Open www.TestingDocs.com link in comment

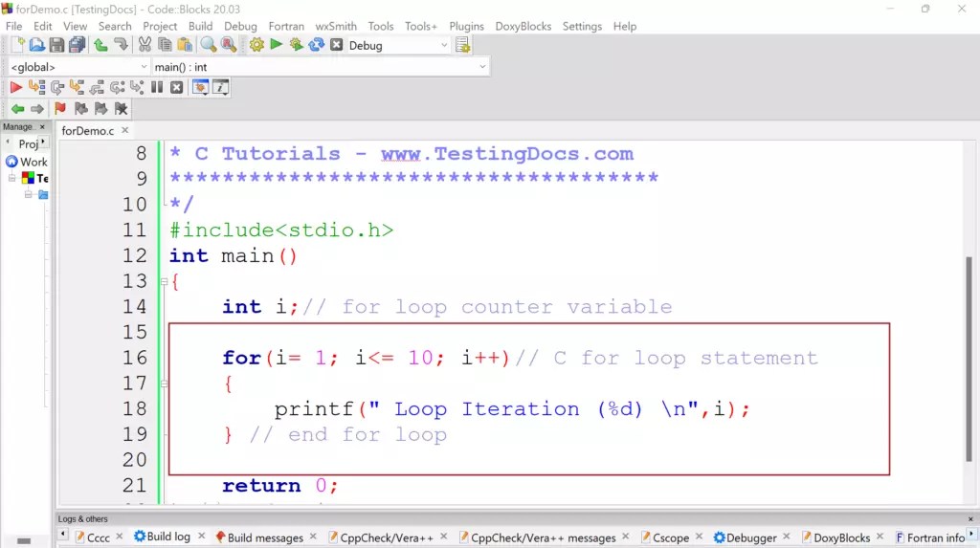[507, 154]
